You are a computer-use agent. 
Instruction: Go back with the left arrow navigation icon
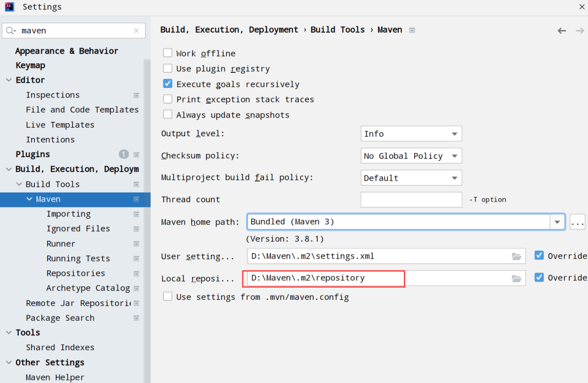(562, 31)
